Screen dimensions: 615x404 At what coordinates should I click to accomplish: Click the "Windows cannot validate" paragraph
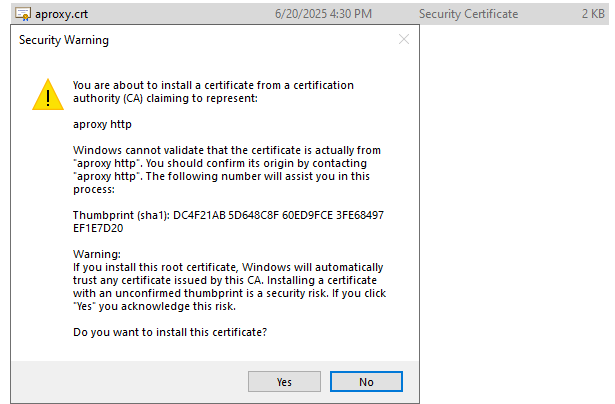pyautogui.click(x=227, y=170)
